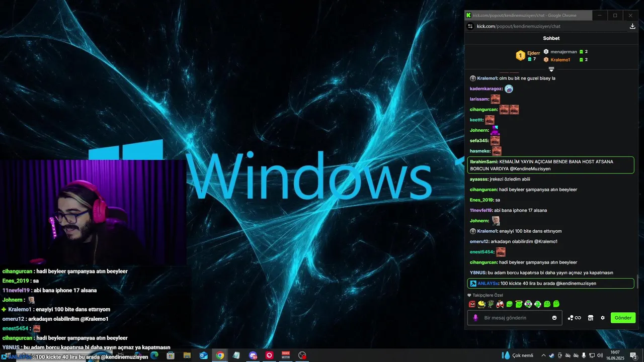
Task: Click enest5454 username in popout chat
Action: coord(482,252)
